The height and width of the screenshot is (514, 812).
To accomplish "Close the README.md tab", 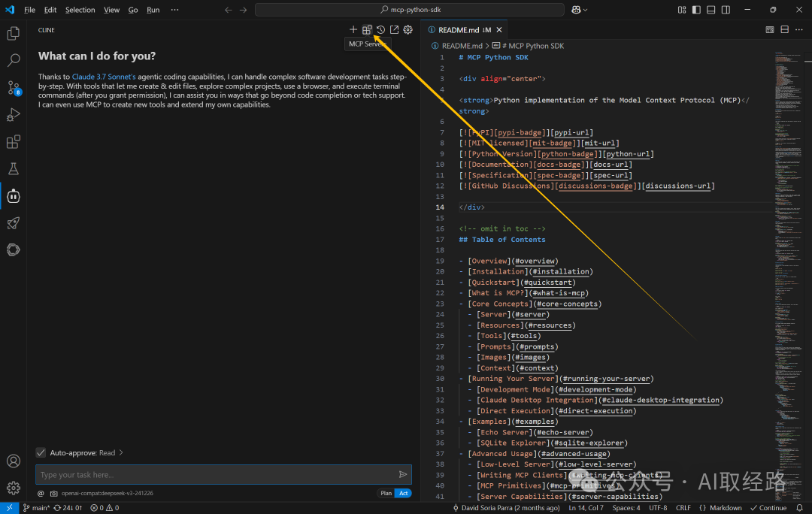I will [499, 30].
